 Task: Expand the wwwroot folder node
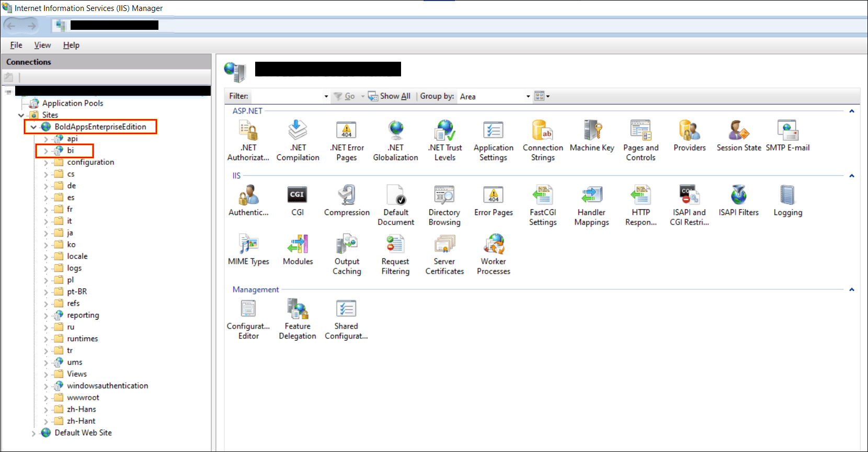pyautogui.click(x=46, y=398)
